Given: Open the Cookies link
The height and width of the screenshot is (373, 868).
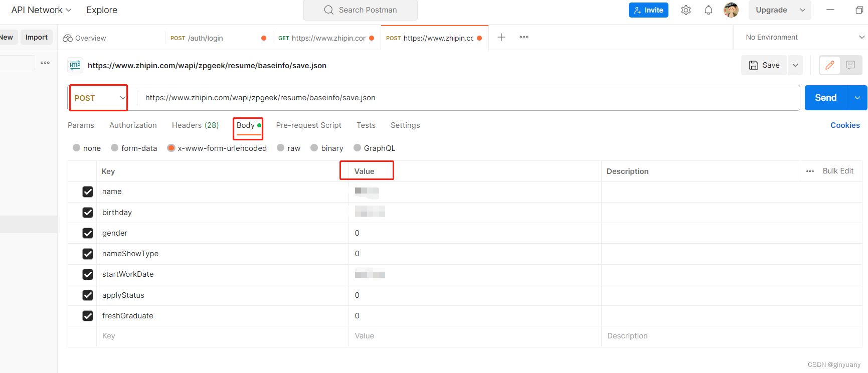Looking at the screenshot, I should [845, 125].
